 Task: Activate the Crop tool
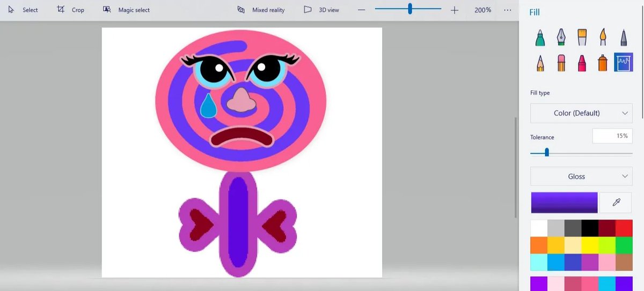tap(71, 10)
